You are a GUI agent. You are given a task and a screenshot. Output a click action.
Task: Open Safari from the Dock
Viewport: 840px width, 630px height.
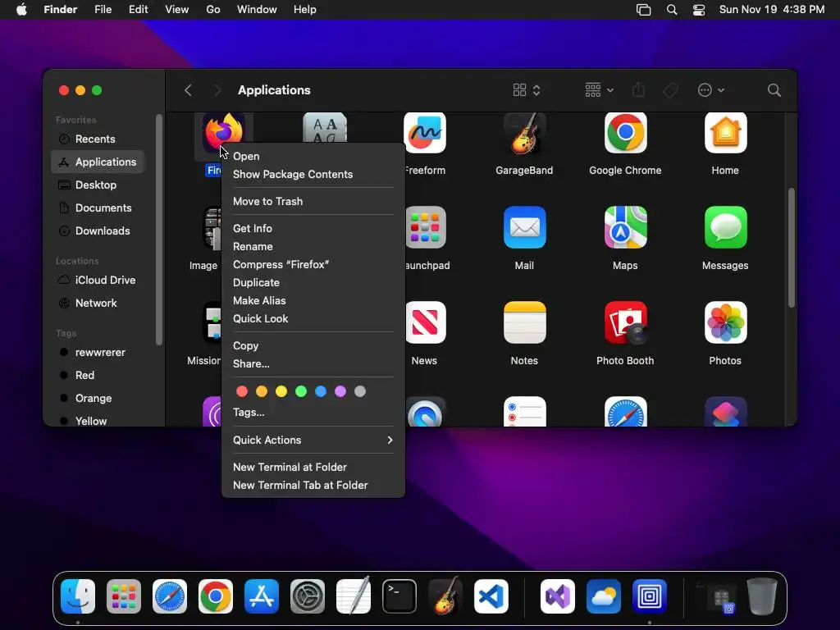(x=170, y=596)
